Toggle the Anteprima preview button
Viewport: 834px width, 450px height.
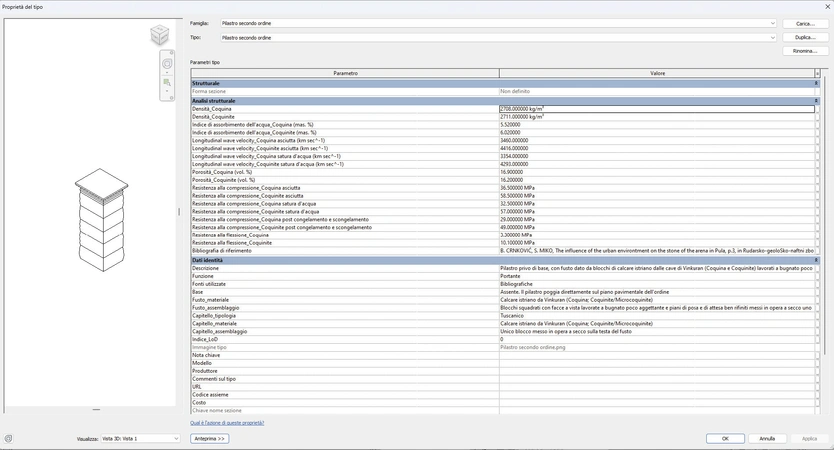click(210, 439)
